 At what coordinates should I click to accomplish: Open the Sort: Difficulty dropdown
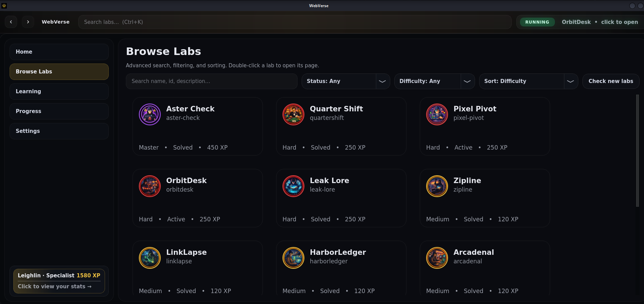(528, 81)
